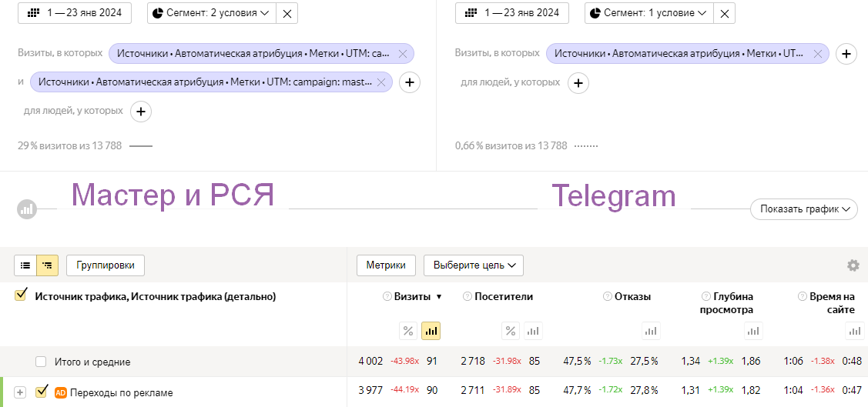Switch to tree list view
This screenshot has height=407, width=868.
47,265
